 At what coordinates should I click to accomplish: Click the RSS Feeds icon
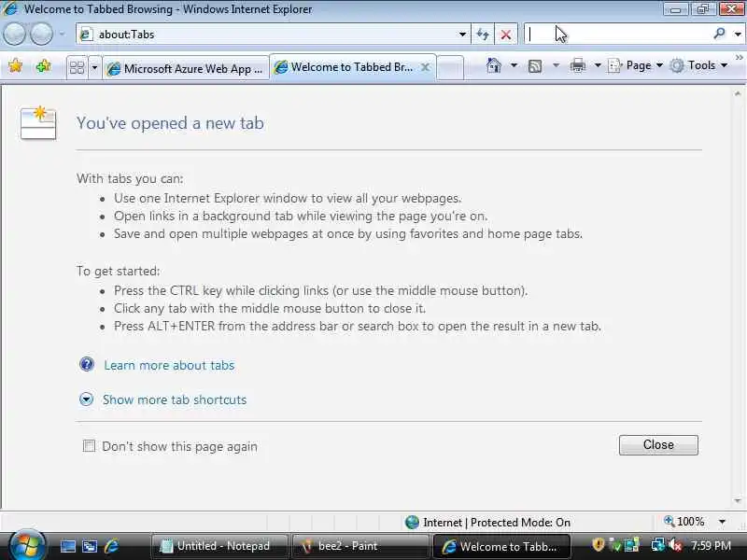(535, 65)
